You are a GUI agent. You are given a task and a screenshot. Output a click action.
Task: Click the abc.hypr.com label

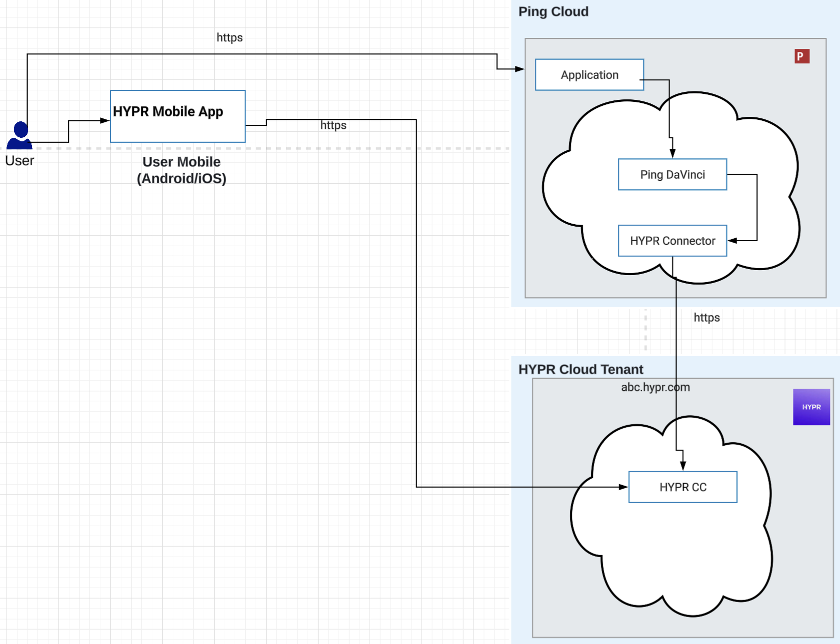pyautogui.click(x=655, y=387)
